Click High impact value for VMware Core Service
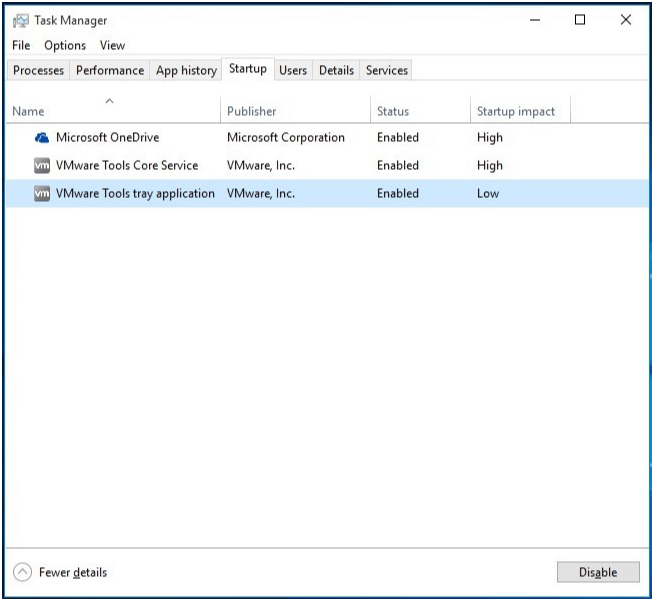 click(490, 165)
